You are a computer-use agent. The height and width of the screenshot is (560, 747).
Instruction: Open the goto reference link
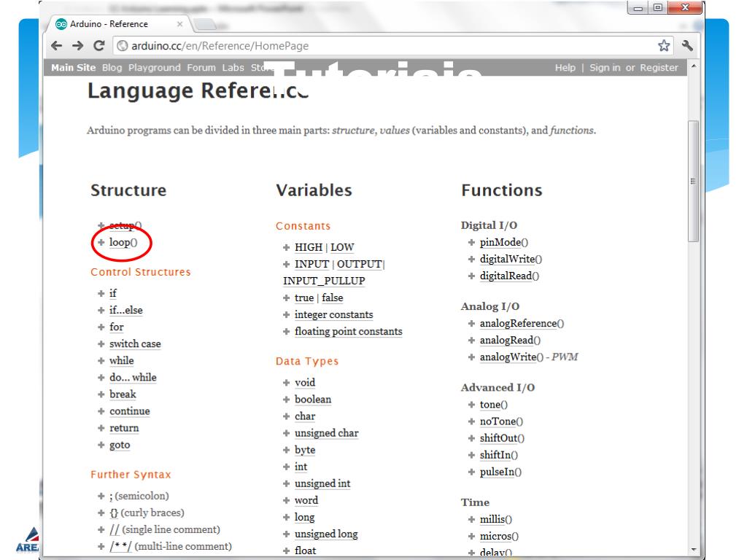[120, 445]
